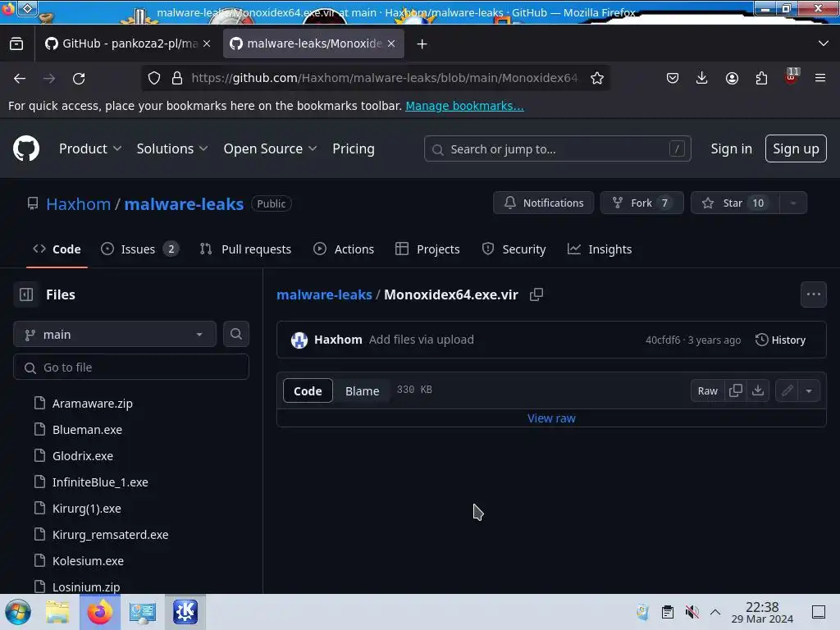Open the commit History link

[x=781, y=340]
